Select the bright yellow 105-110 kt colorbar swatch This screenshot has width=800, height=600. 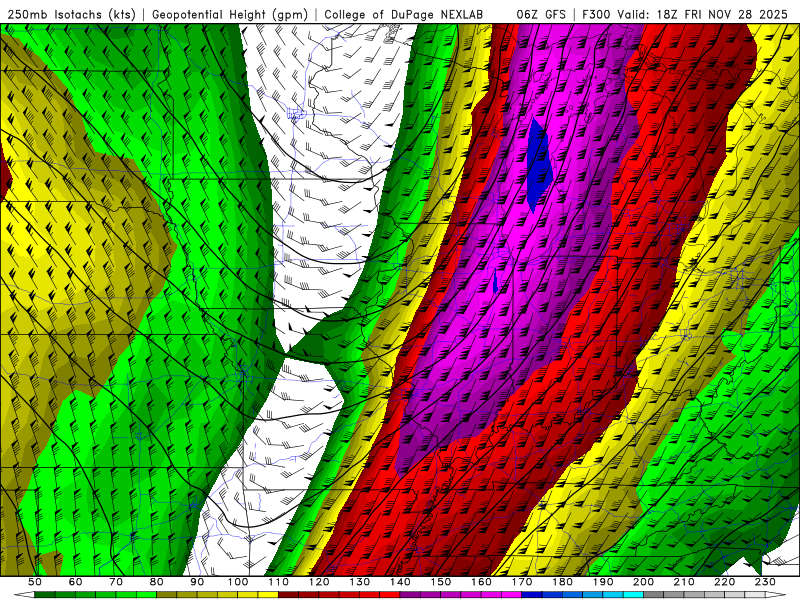tap(268, 595)
